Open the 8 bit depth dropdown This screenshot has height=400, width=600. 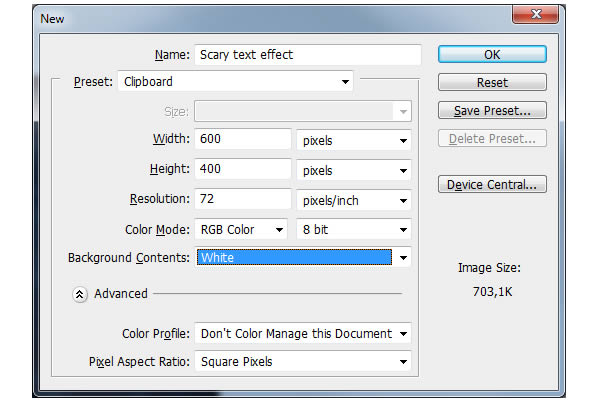point(354,230)
